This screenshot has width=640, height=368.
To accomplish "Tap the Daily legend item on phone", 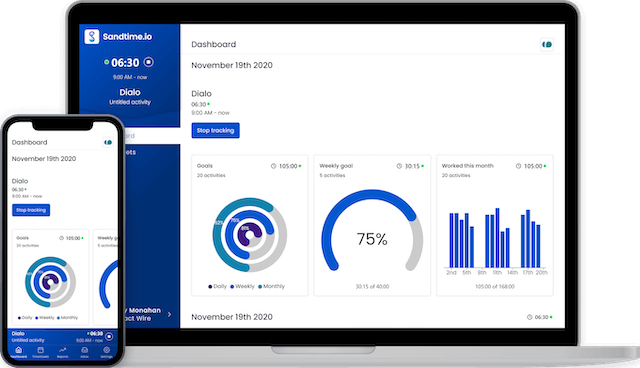I will 25,317.
